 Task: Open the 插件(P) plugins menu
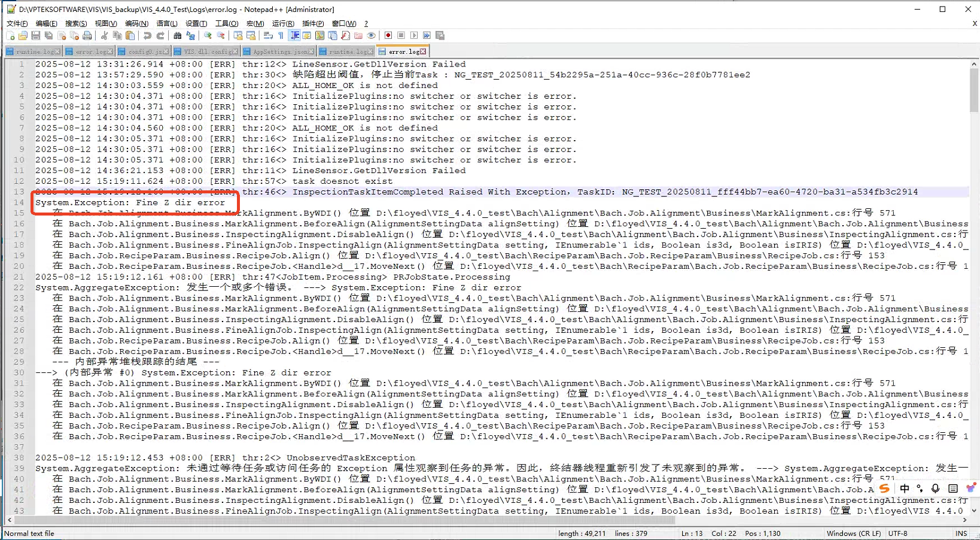pos(313,23)
